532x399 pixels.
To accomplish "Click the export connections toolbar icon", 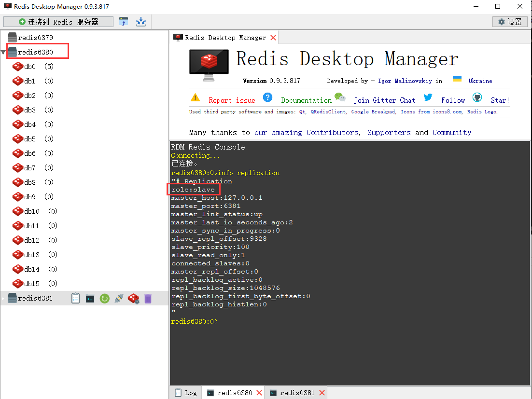I will (141, 22).
